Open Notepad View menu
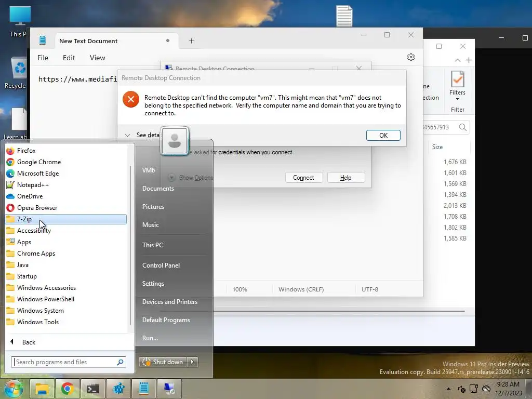 pyautogui.click(x=97, y=58)
